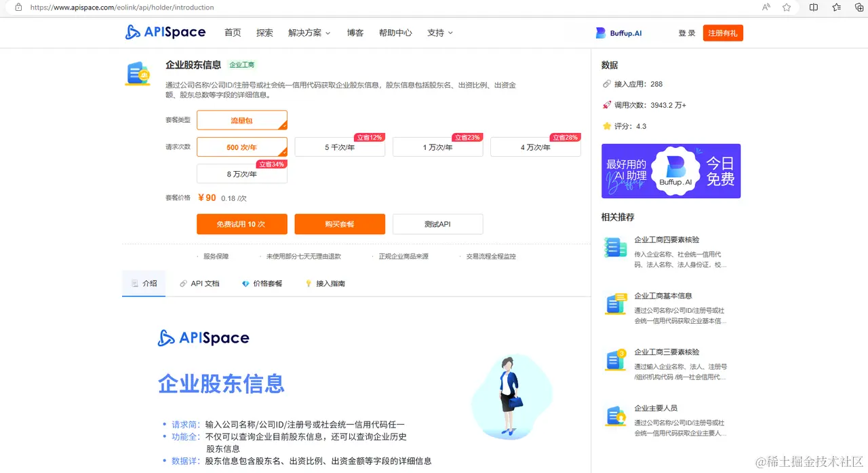This screenshot has width=868, height=473.
Task: Click the 购买套餐 button
Action: coord(340,224)
